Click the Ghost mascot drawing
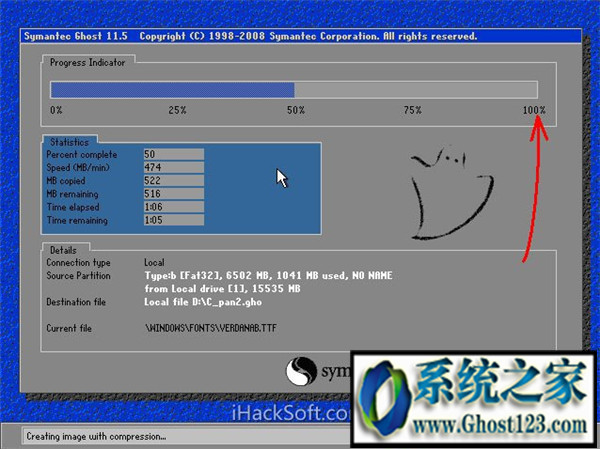This screenshot has height=449, width=600. point(452,193)
